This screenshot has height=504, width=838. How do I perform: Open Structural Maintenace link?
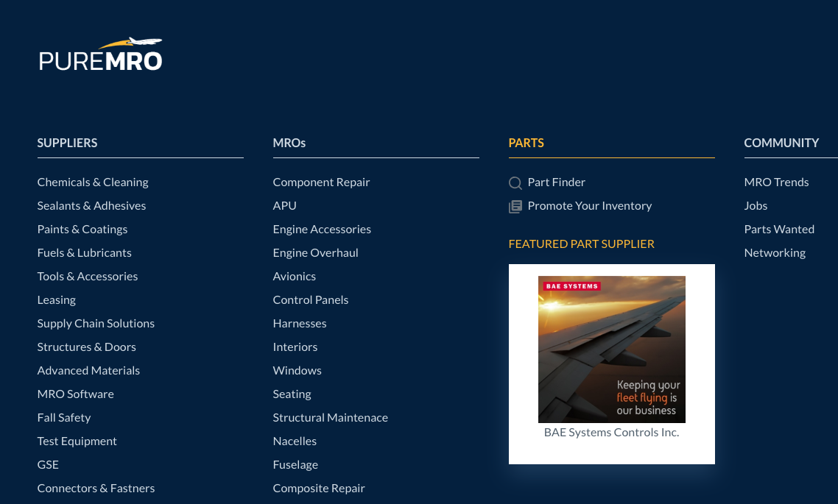pos(330,418)
